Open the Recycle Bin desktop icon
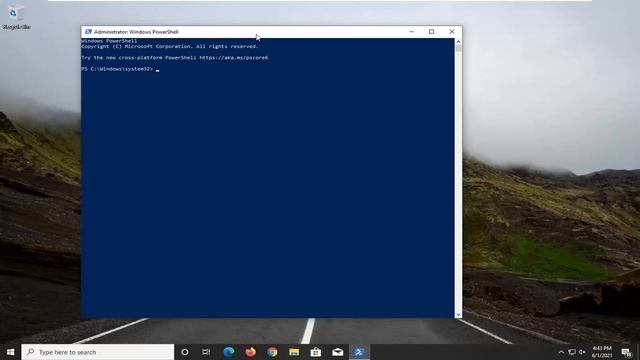The image size is (640, 360). (x=16, y=18)
